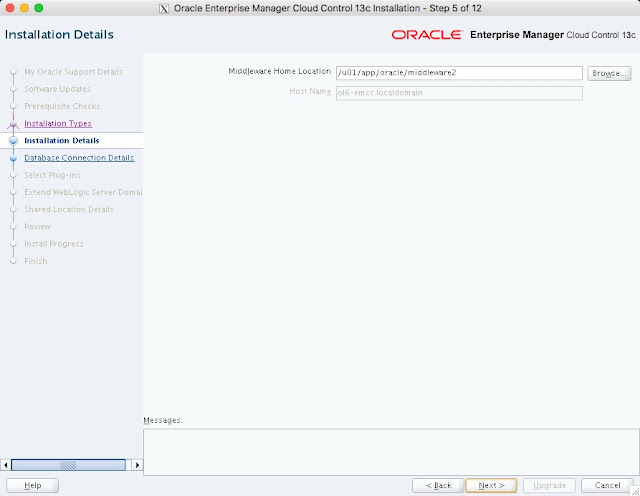This screenshot has height=496, width=640.
Task: Select the current Installation Details step
Action: [62, 140]
